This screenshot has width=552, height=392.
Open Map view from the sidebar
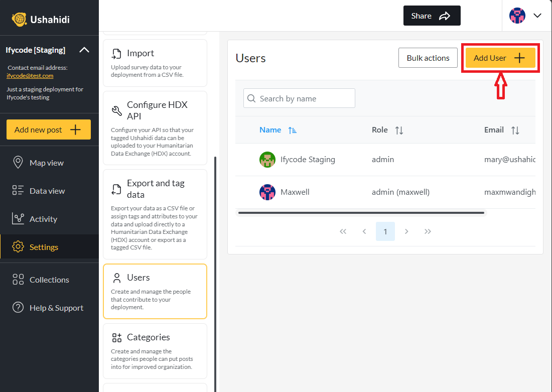click(17, 162)
